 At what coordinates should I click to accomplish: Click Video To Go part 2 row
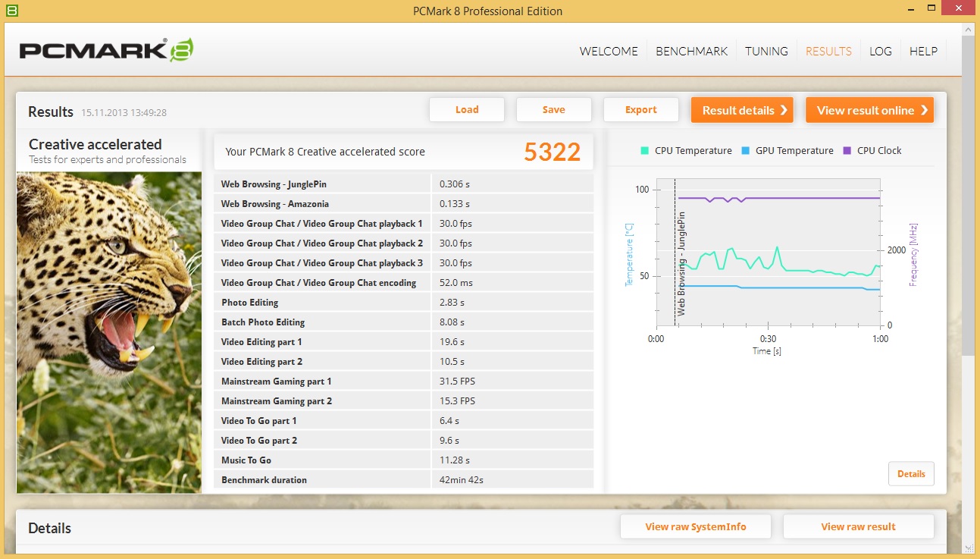click(403, 440)
